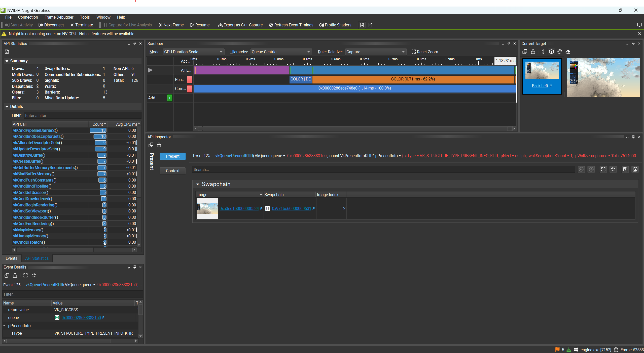Click the cube icon in Current Target

coord(551,52)
